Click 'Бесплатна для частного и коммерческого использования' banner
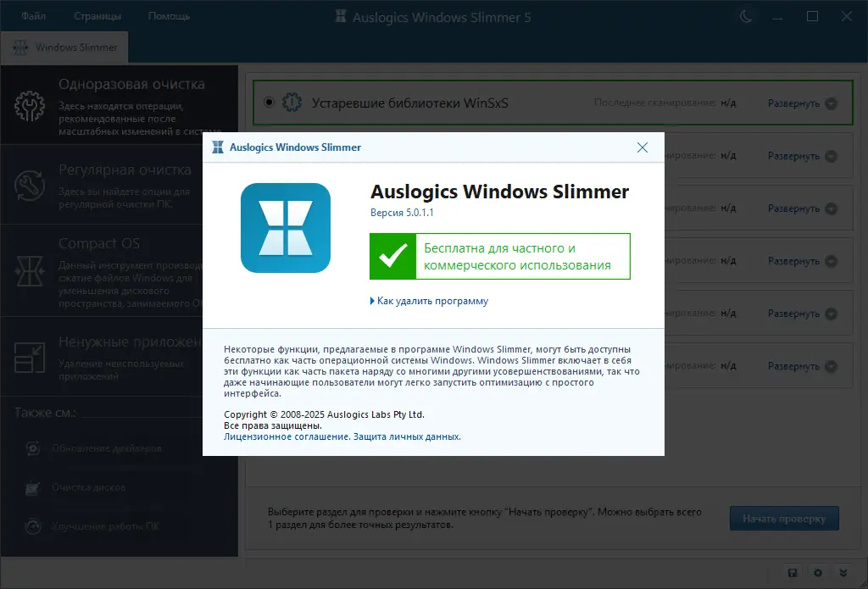This screenshot has width=868, height=589. [x=500, y=256]
